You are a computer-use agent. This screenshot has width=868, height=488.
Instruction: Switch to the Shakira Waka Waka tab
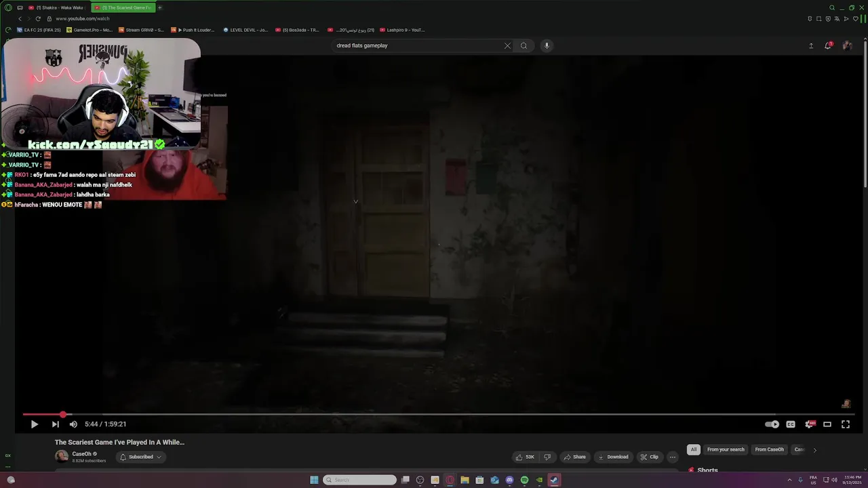57,7
